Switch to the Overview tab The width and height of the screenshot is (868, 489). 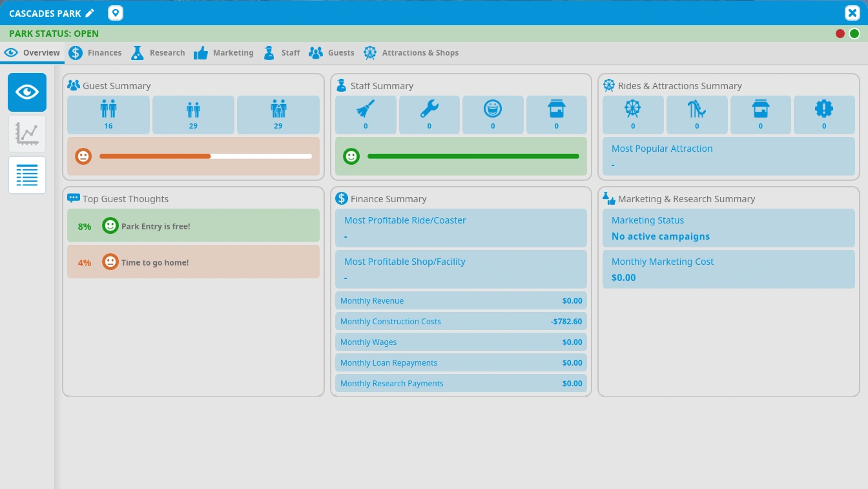tap(32, 53)
